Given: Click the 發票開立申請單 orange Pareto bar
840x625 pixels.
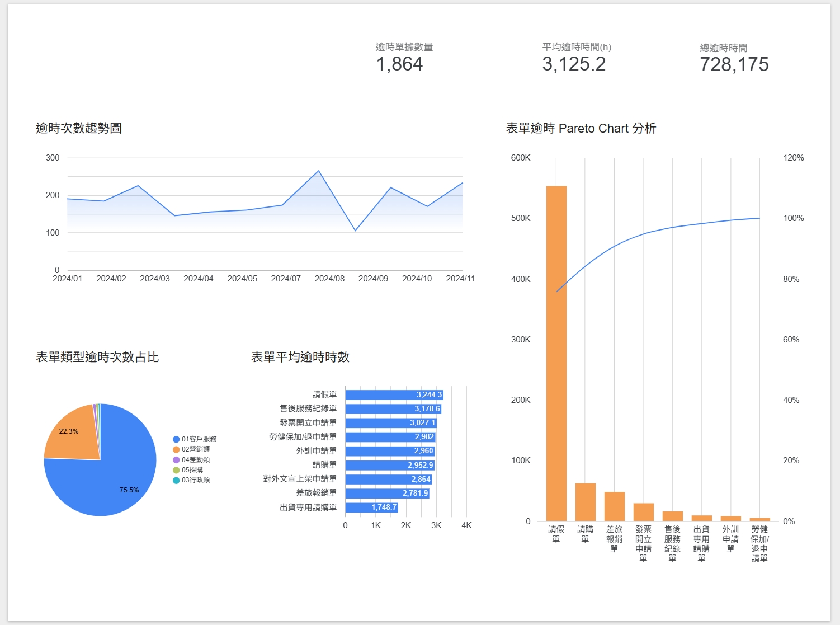Looking at the screenshot, I should tap(643, 512).
